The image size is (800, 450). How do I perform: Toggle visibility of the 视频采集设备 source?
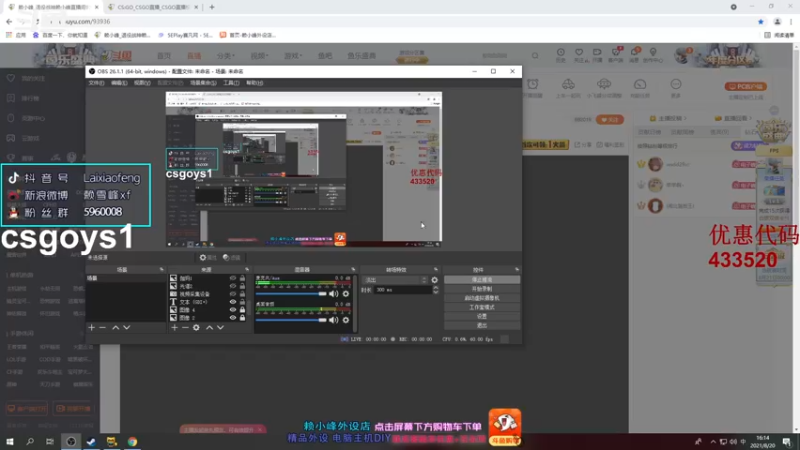(233, 294)
